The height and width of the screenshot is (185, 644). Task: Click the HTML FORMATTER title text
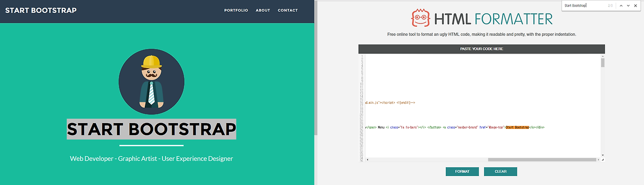pyautogui.click(x=493, y=19)
